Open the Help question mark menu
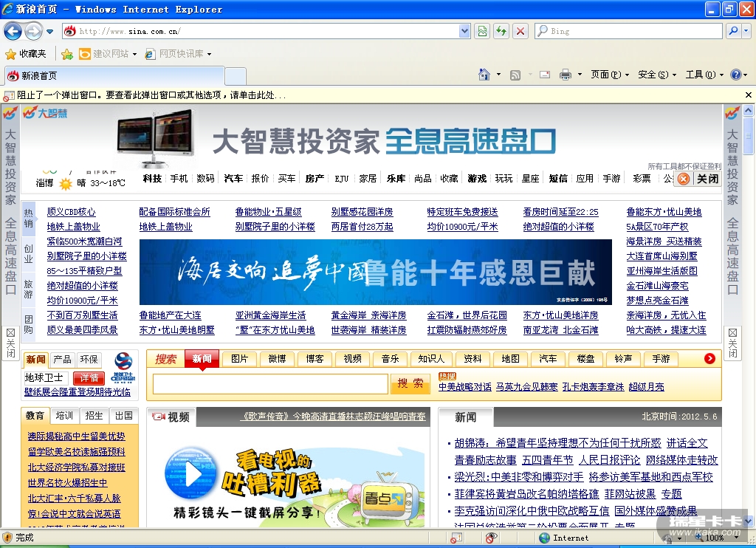Image resolution: width=756 pixels, height=548 pixels. [x=738, y=75]
